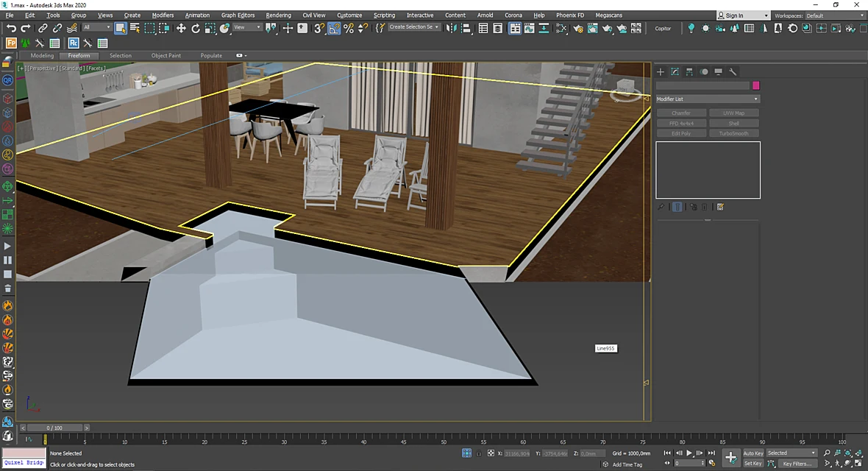The width and height of the screenshot is (868, 471).
Task: Click the Align tool icon
Action: coord(466,28)
